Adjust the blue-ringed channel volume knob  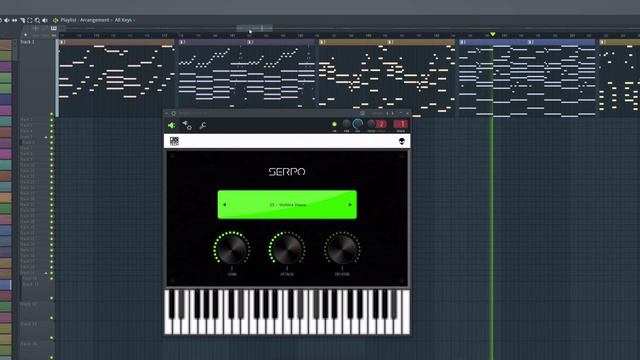358,124
